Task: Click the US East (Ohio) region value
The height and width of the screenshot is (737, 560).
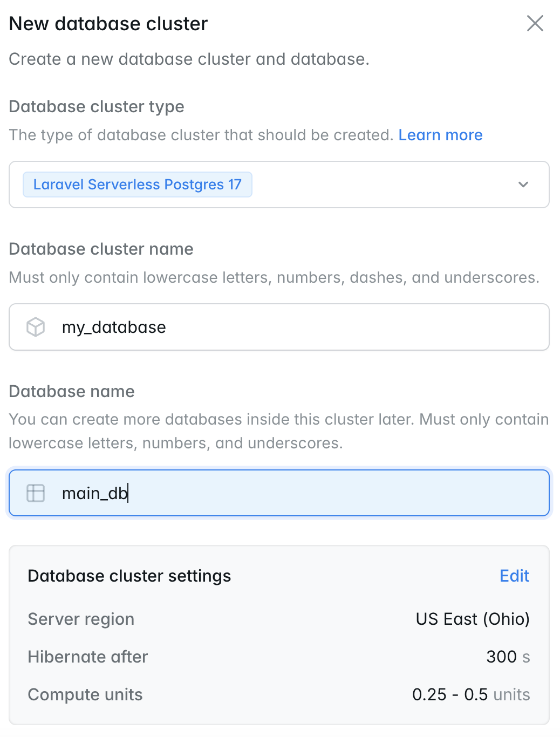Action: pyautogui.click(x=473, y=619)
